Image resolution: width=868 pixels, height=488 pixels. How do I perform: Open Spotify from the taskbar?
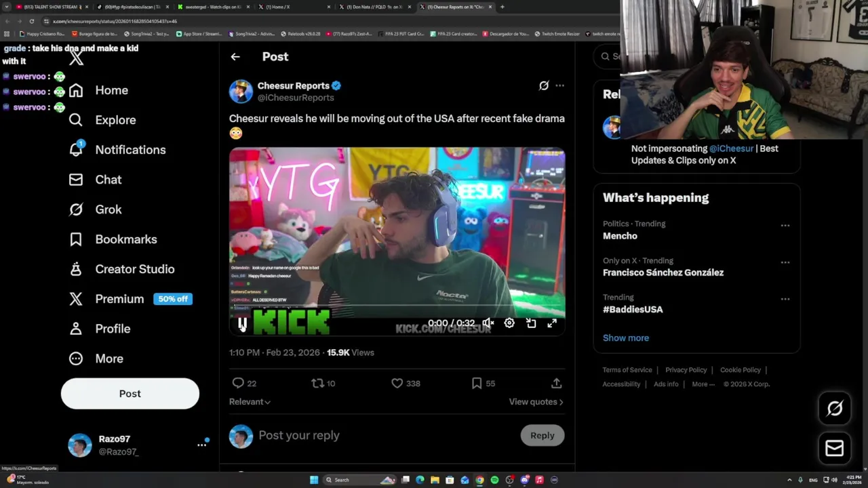[x=494, y=480]
